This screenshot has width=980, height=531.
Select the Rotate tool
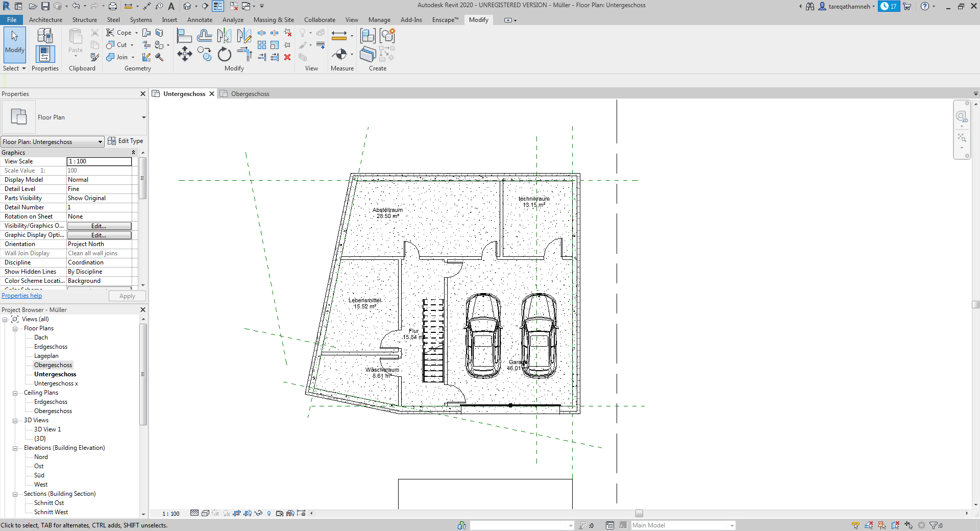pos(224,54)
